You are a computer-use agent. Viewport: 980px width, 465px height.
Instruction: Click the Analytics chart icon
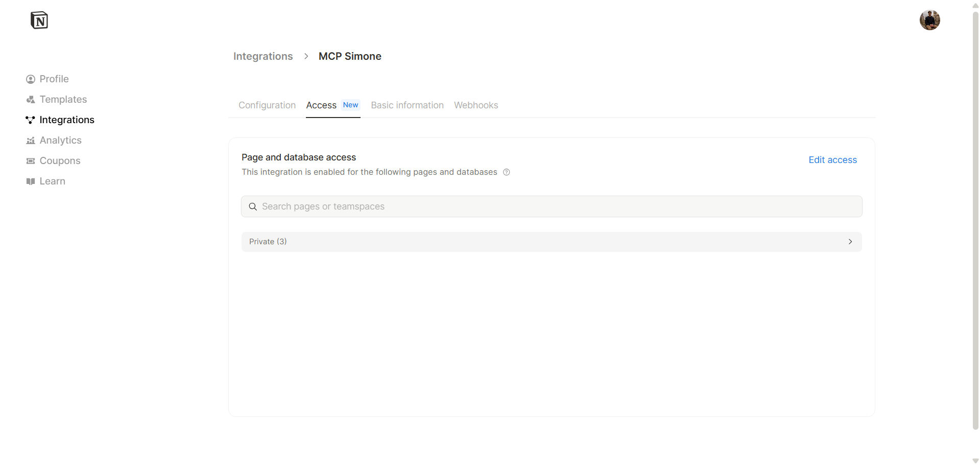(x=31, y=141)
